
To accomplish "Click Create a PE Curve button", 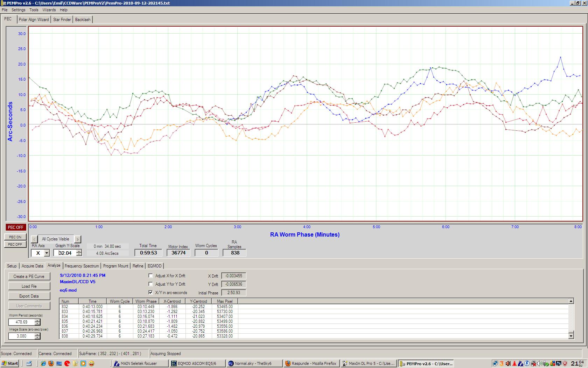I will click(x=29, y=277).
